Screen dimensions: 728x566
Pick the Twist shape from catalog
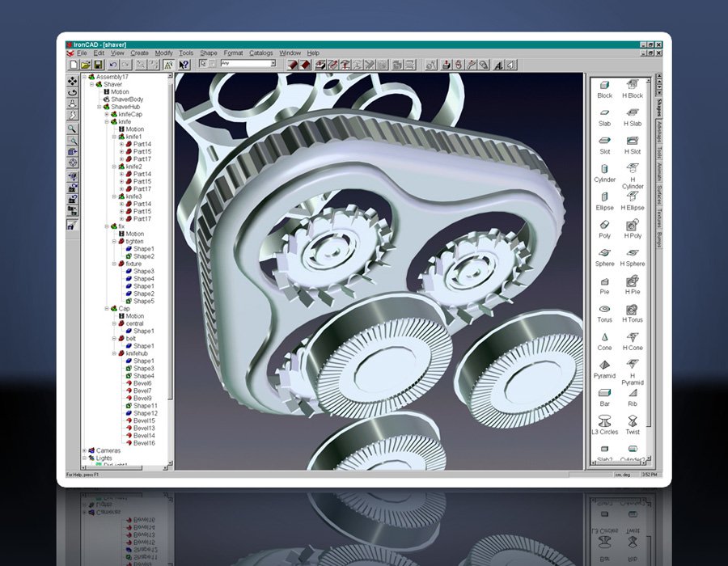pos(633,422)
